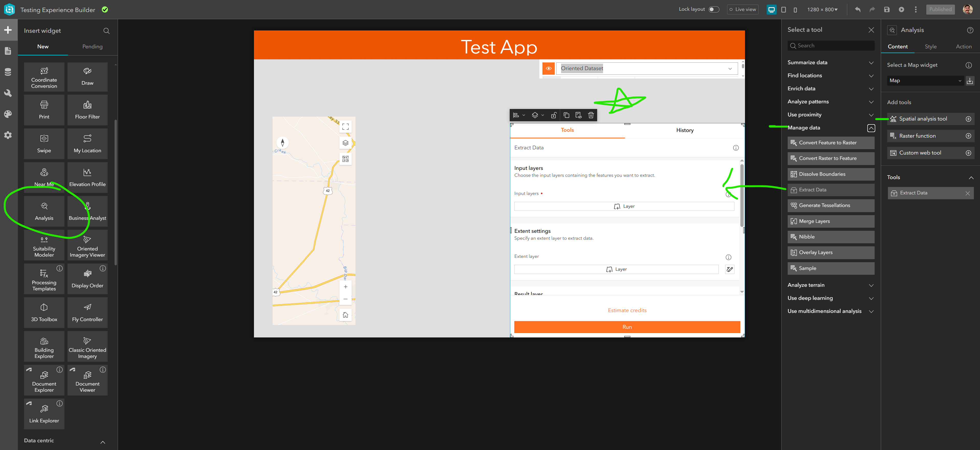
Task: Open the Theme palette sidebar icon
Action: click(8, 114)
